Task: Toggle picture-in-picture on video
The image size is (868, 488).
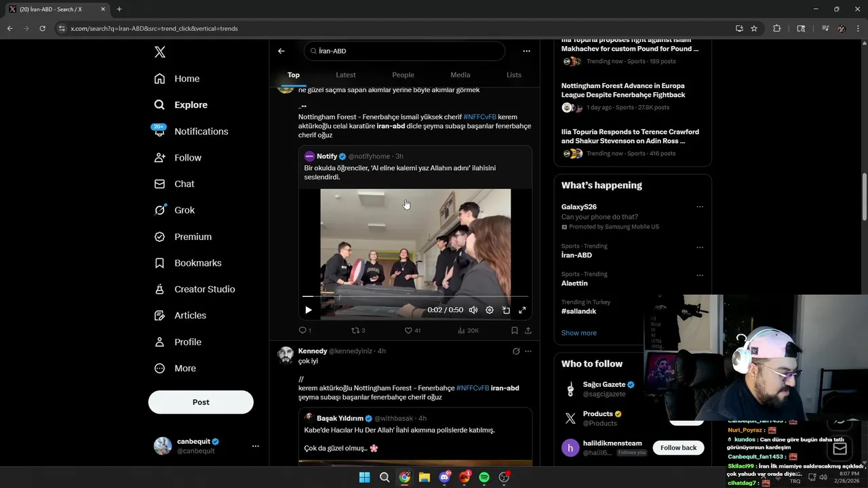Action: [506, 310]
